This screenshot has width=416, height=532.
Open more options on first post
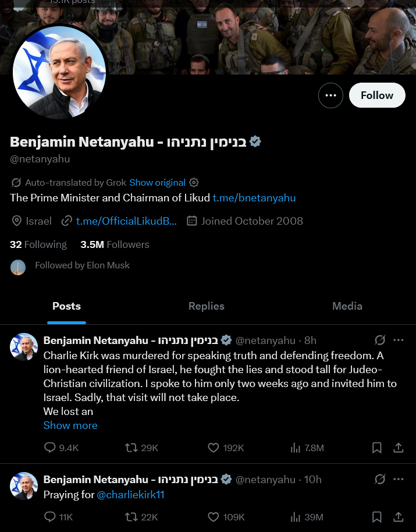click(399, 341)
